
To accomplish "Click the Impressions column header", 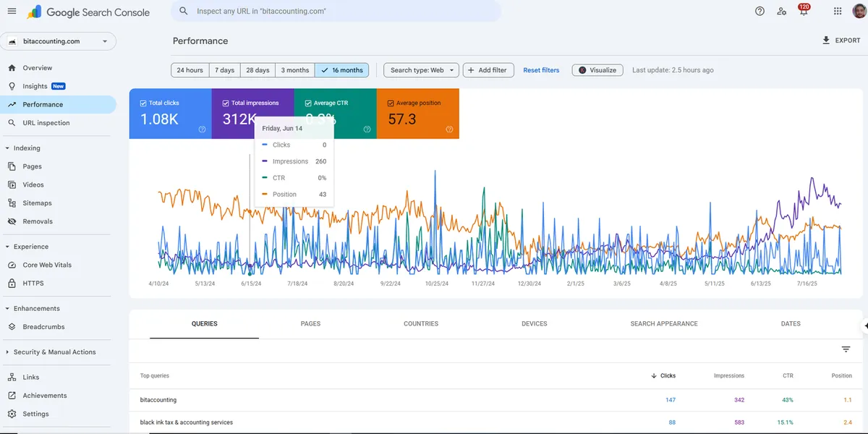I will 729,375.
